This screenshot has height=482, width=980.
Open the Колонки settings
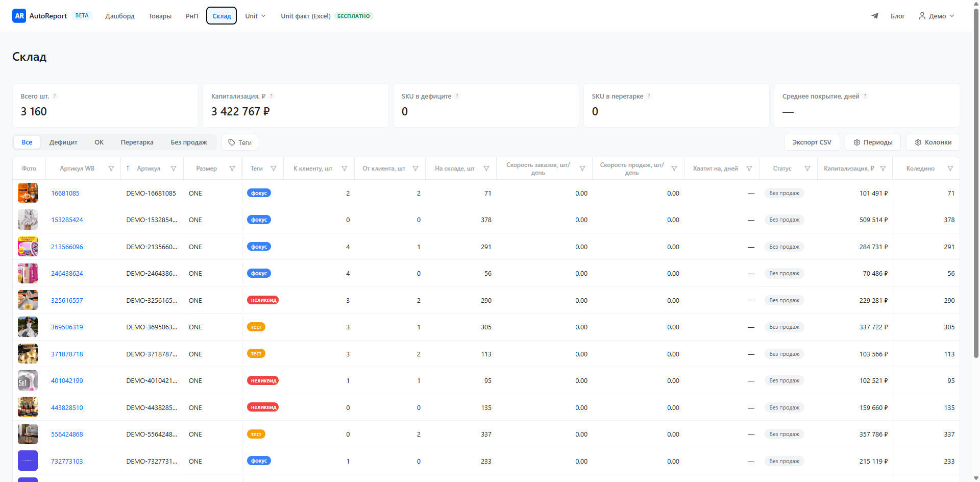[933, 142]
